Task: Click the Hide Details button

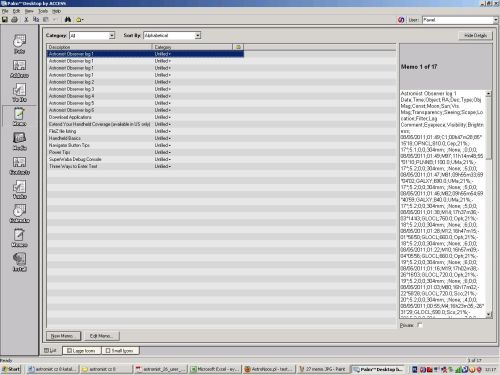Action: point(475,35)
